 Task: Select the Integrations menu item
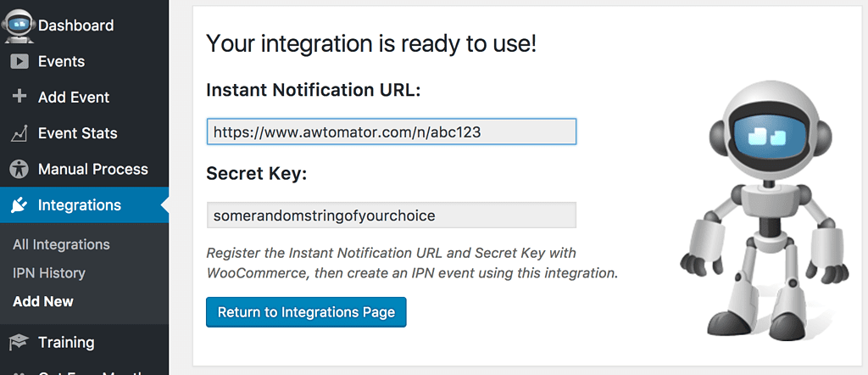(84, 205)
